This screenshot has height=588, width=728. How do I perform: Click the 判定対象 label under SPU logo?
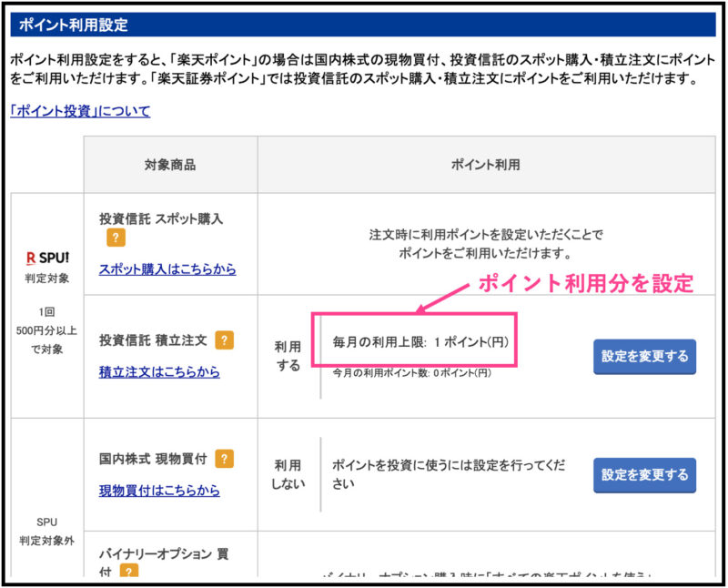click(x=47, y=279)
